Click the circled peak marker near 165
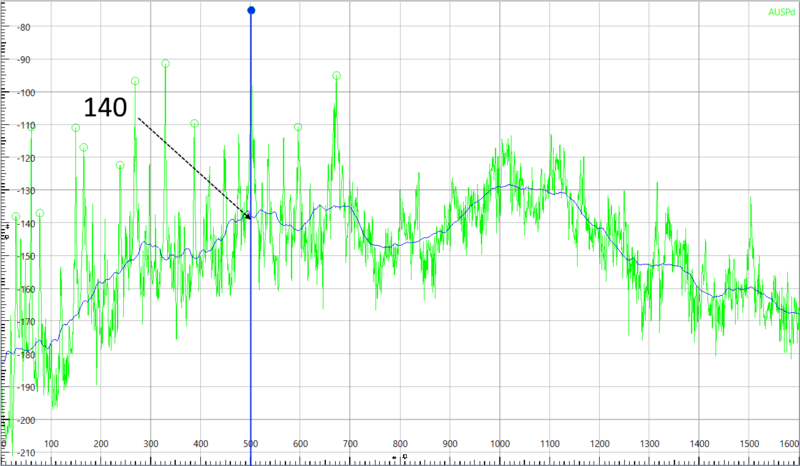Viewport: 800px width, 466px height. click(x=84, y=147)
